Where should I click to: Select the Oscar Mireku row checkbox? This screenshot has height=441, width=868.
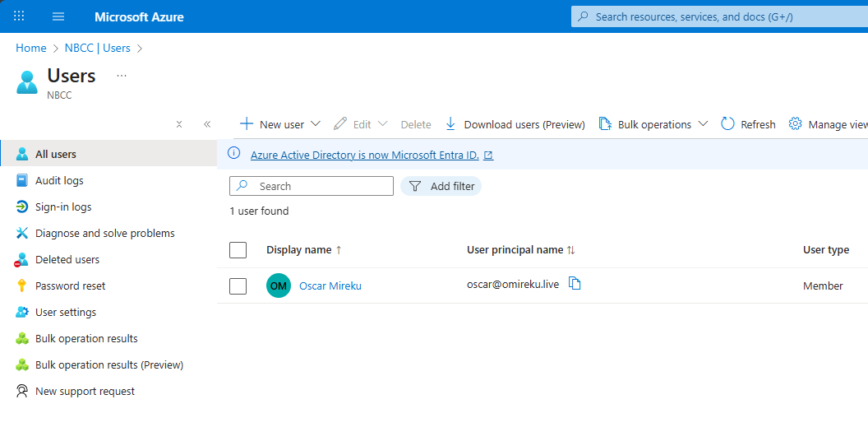[x=238, y=286]
